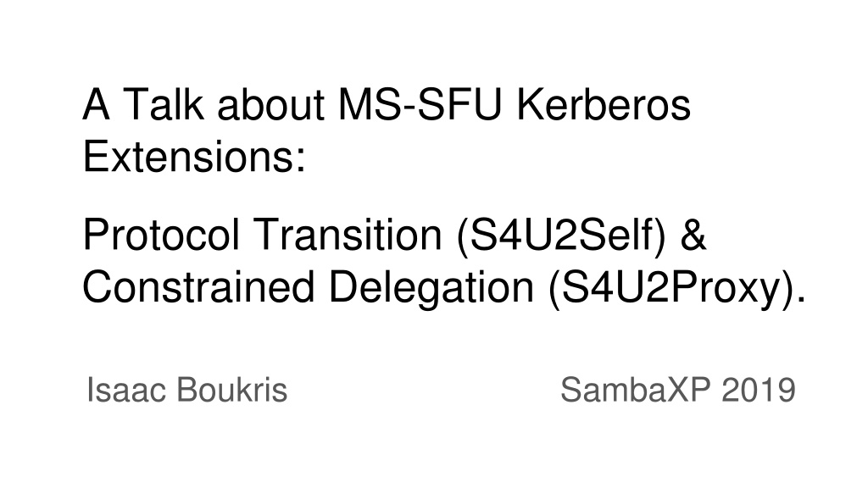868x488 pixels.
Task: Click the "(S4U2Self)" text
Action: 561,236
